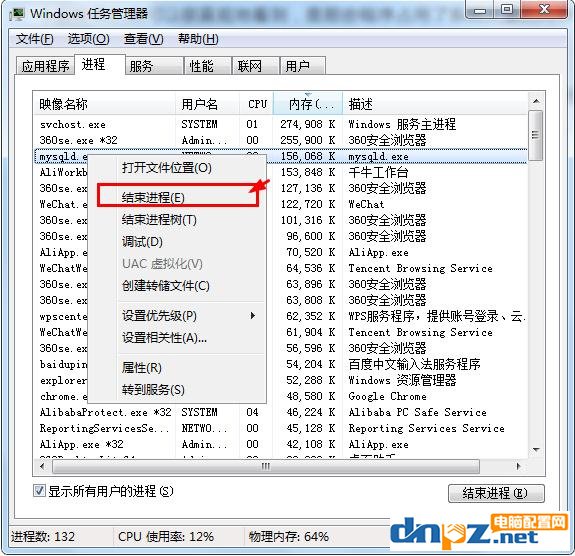Switch to the 应用程序 tab
Image resolution: width=575 pixels, height=556 pixels.
tap(45, 66)
